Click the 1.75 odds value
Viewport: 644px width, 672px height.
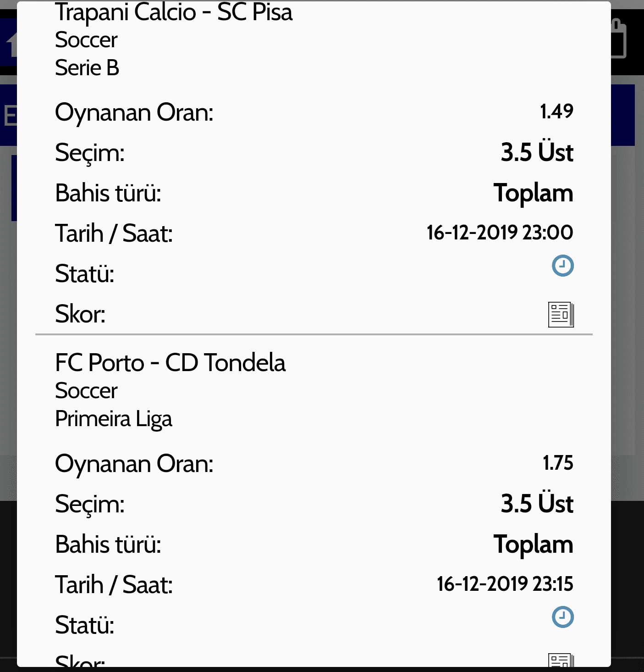pyautogui.click(x=558, y=463)
